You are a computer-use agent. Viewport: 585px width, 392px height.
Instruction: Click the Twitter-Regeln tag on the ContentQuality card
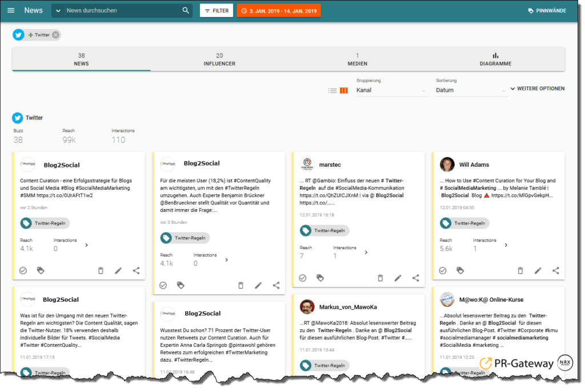click(185, 238)
